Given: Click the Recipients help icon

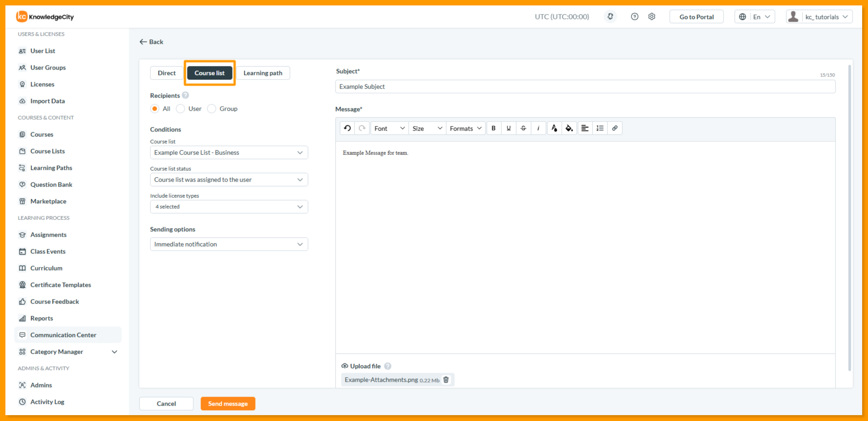Looking at the screenshot, I should pos(186,95).
